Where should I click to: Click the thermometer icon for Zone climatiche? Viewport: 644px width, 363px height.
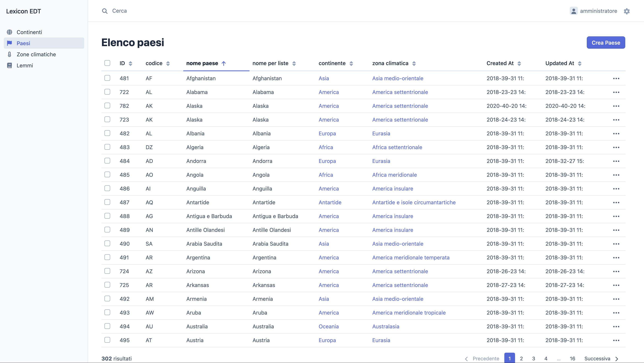(10, 54)
